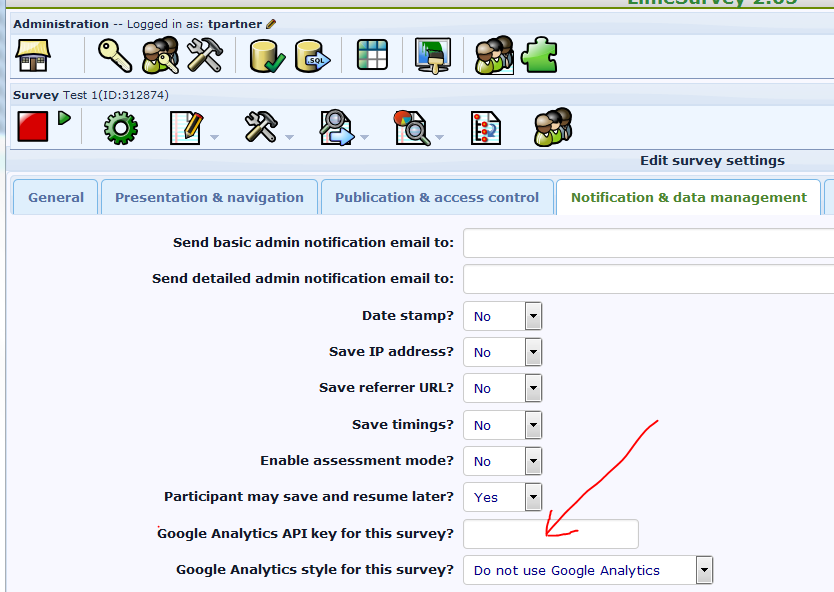This screenshot has width=834, height=592.
Task: Open the puzzle piece plugin manager
Action: (x=538, y=56)
